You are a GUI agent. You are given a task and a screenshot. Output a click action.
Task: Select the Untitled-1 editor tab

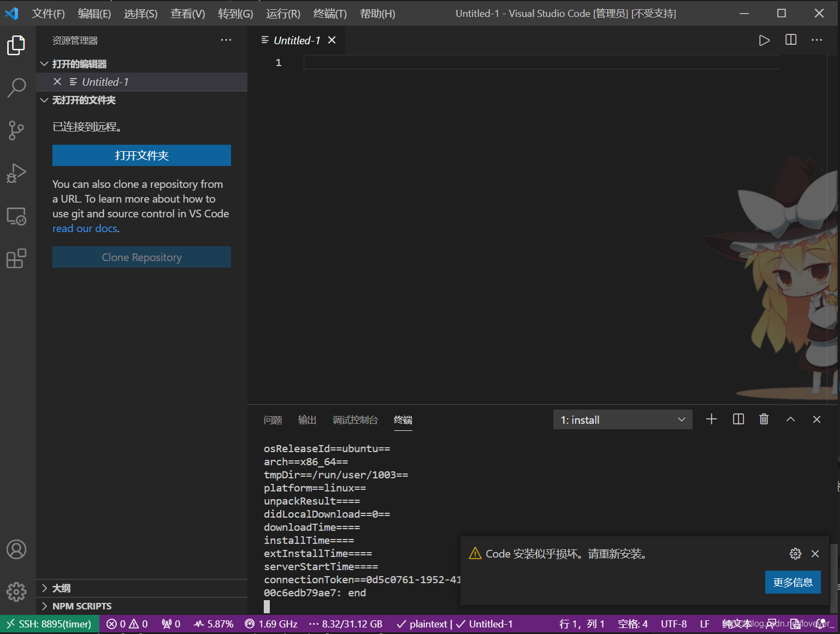click(x=297, y=40)
